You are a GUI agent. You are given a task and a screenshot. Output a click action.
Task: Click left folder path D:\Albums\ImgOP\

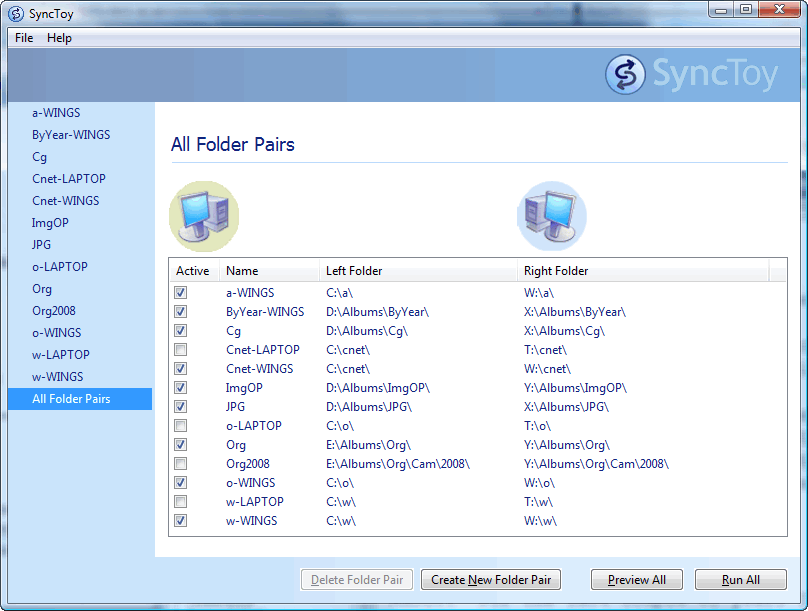[378, 388]
